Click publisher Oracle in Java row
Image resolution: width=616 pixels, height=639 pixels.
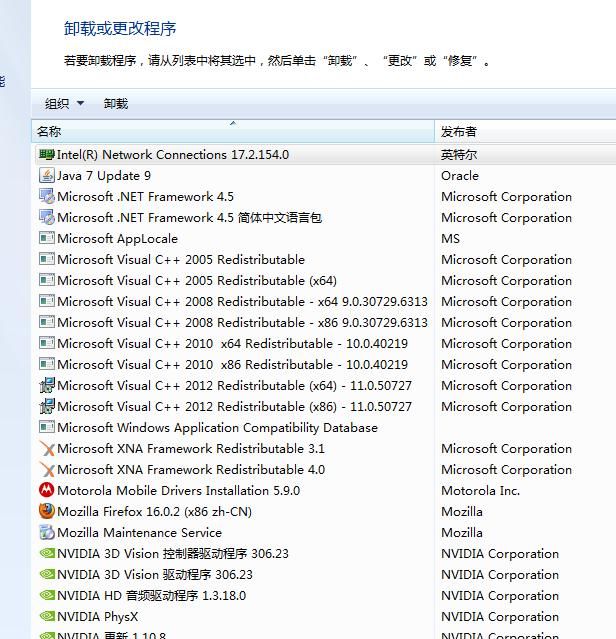(x=460, y=176)
